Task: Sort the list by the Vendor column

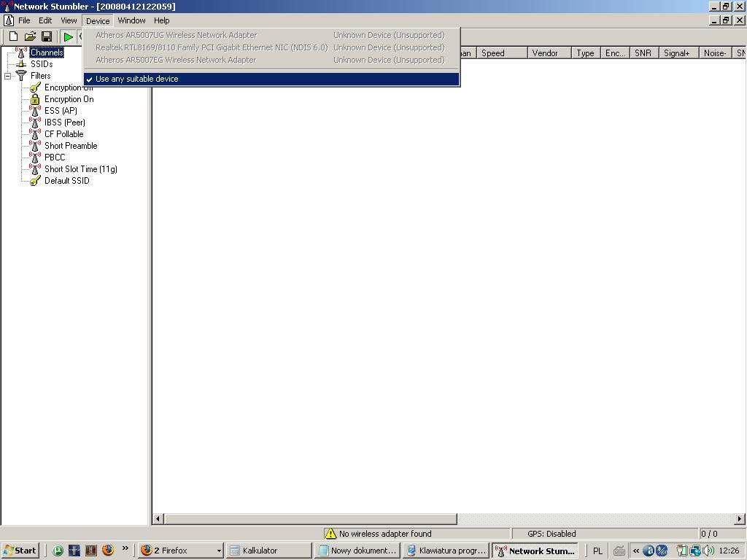Action: (x=549, y=52)
